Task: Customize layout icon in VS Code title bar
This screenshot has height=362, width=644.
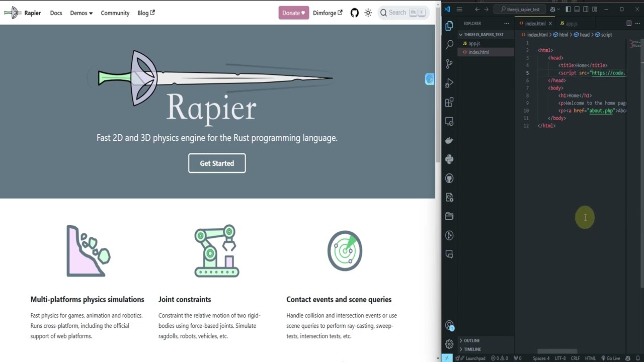Action: (595, 9)
